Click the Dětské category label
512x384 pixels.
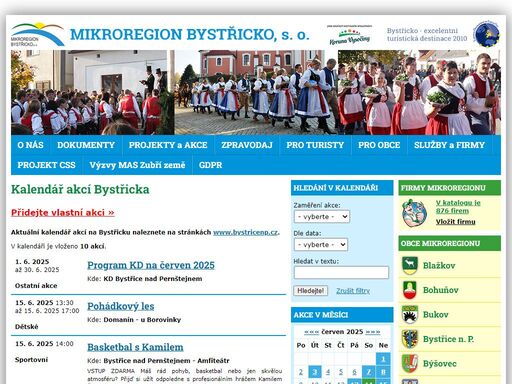click(26, 327)
